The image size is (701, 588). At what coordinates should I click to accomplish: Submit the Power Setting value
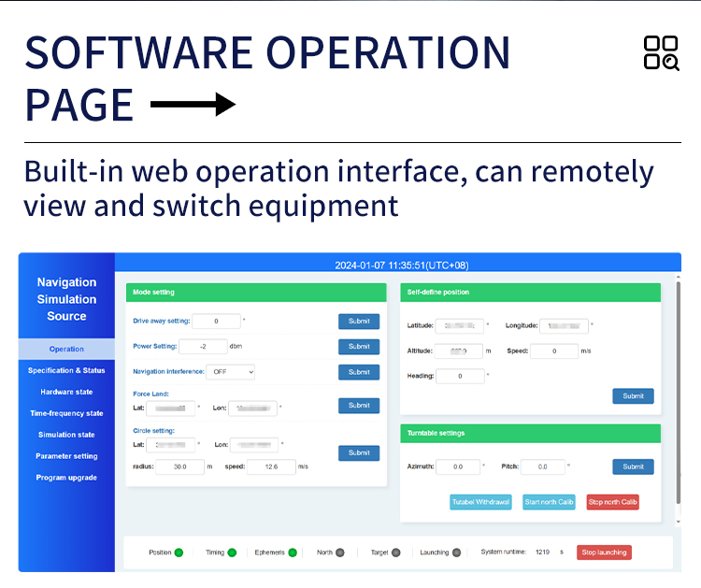pyautogui.click(x=359, y=347)
